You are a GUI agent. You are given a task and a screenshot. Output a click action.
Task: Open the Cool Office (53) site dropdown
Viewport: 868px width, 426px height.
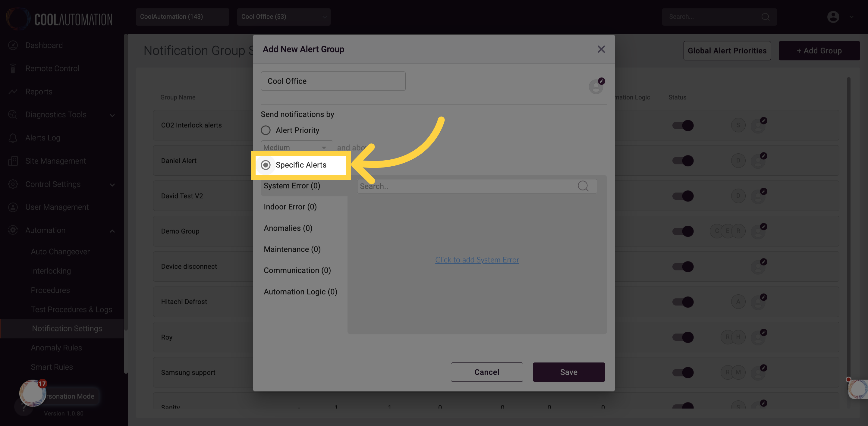click(283, 17)
